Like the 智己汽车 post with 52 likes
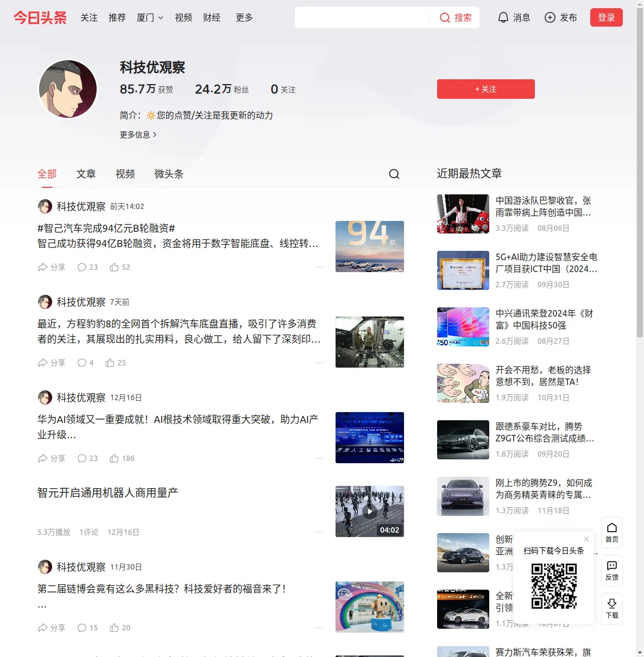644x657 pixels. click(120, 267)
